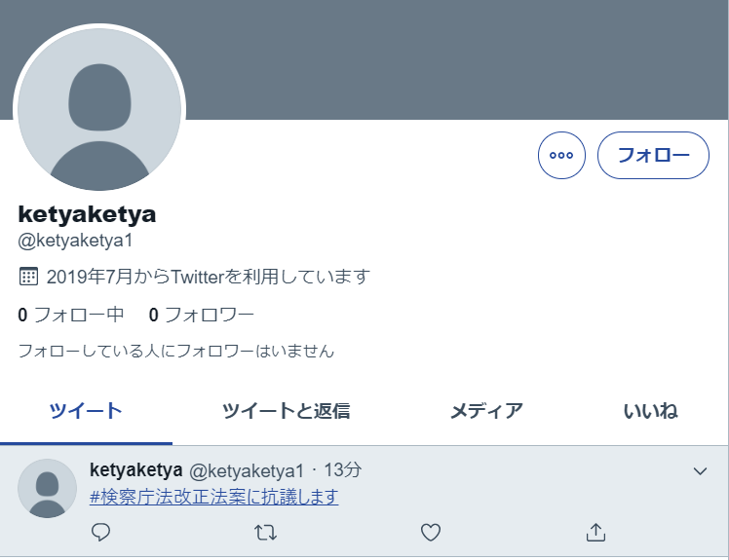Viewport: 729px width, 560px height.
Task: Expand the tweet options chevron
Action: pyautogui.click(x=700, y=471)
